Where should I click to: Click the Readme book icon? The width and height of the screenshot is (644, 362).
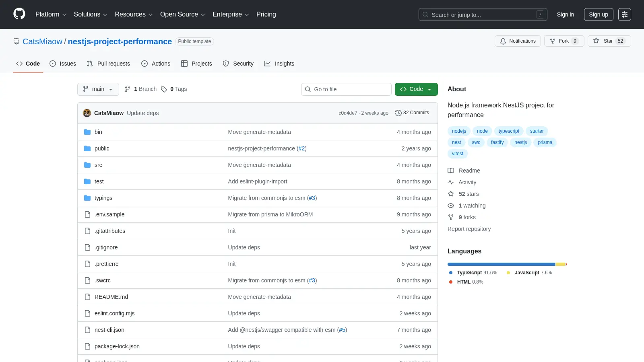451,171
